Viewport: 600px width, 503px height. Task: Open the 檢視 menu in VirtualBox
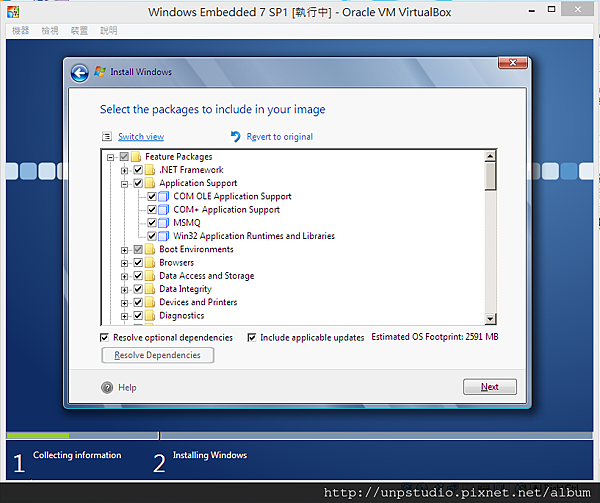pyautogui.click(x=50, y=31)
